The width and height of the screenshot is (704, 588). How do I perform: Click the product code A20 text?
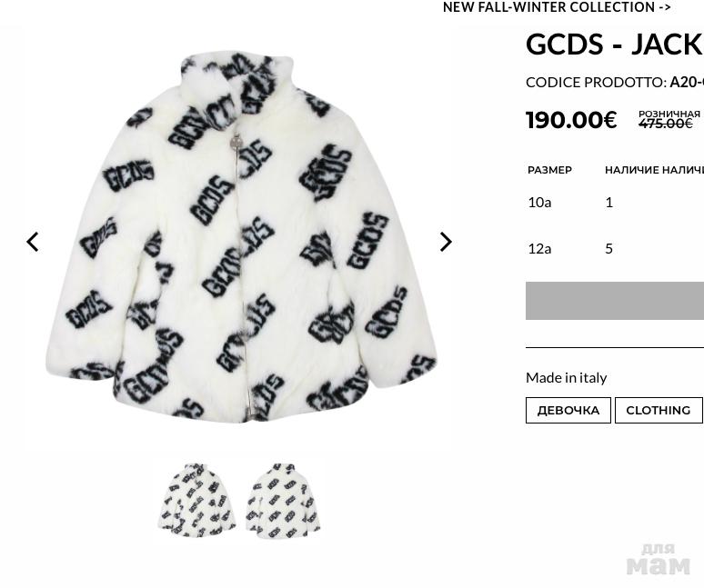[x=687, y=82]
